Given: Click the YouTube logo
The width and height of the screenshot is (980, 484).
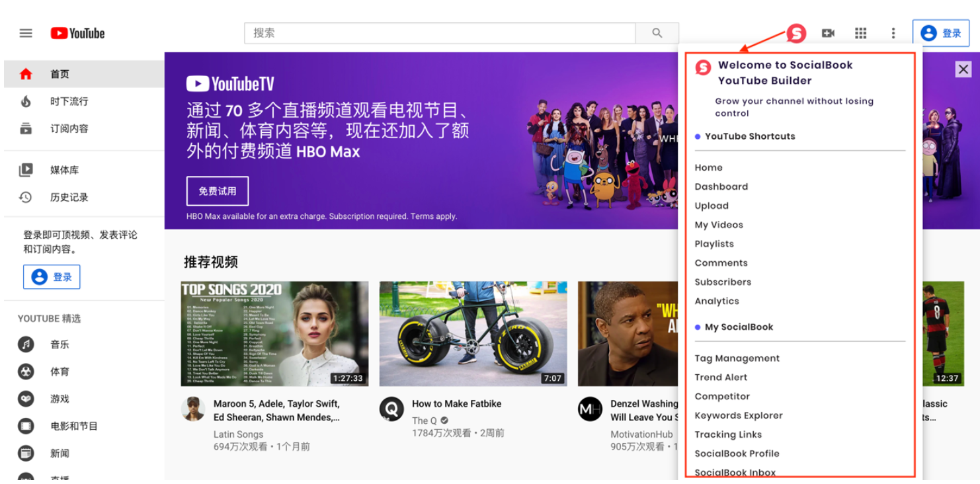Looking at the screenshot, I should point(77,33).
